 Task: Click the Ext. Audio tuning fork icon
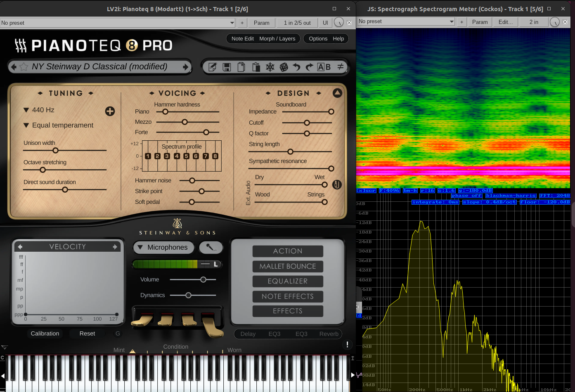pyautogui.click(x=337, y=185)
